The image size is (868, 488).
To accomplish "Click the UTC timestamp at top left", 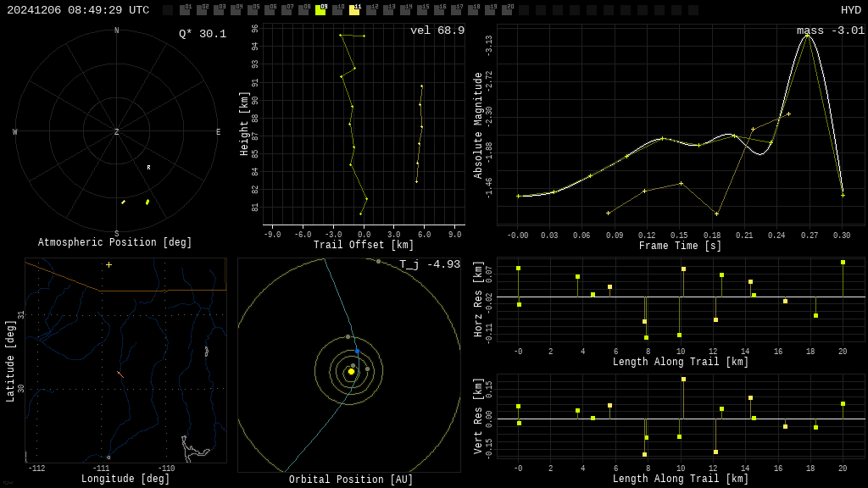I will (78, 10).
